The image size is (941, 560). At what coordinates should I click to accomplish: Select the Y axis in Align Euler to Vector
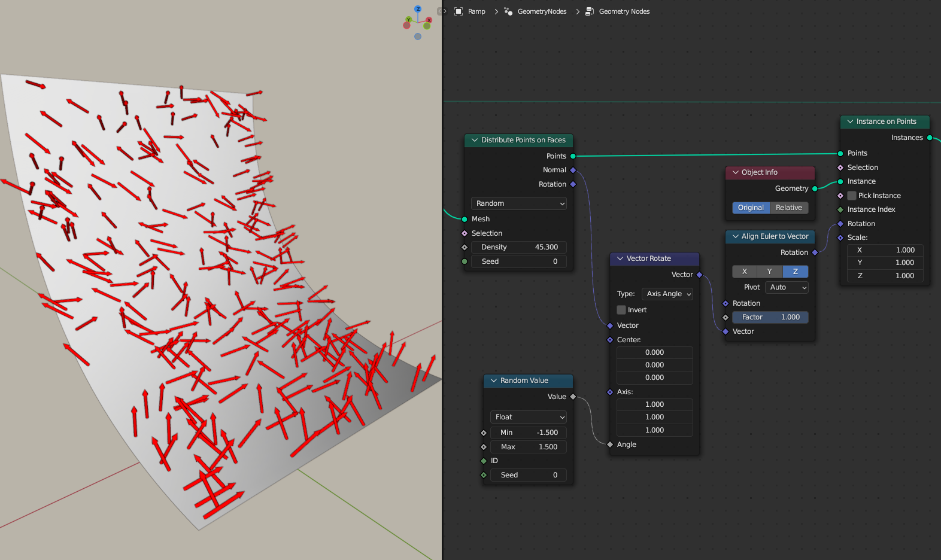[x=770, y=272]
